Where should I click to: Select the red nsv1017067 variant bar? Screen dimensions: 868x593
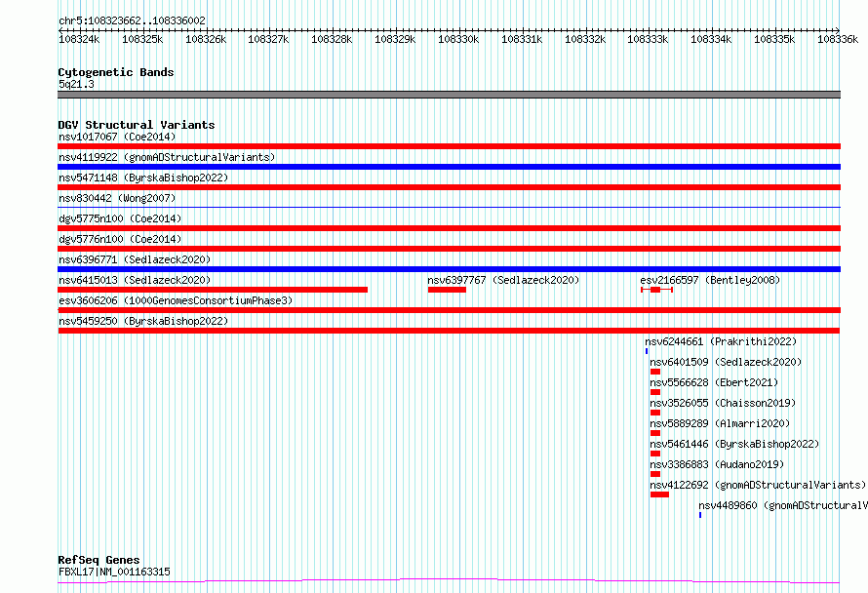tap(449, 146)
